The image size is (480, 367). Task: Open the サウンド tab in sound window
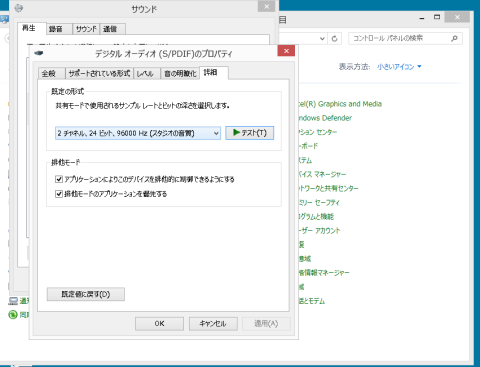pyautogui.click(x=86, y=29)
